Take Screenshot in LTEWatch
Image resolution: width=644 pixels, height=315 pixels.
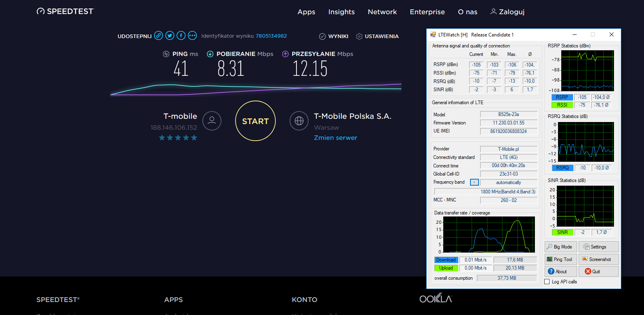(x=599, y=259)
